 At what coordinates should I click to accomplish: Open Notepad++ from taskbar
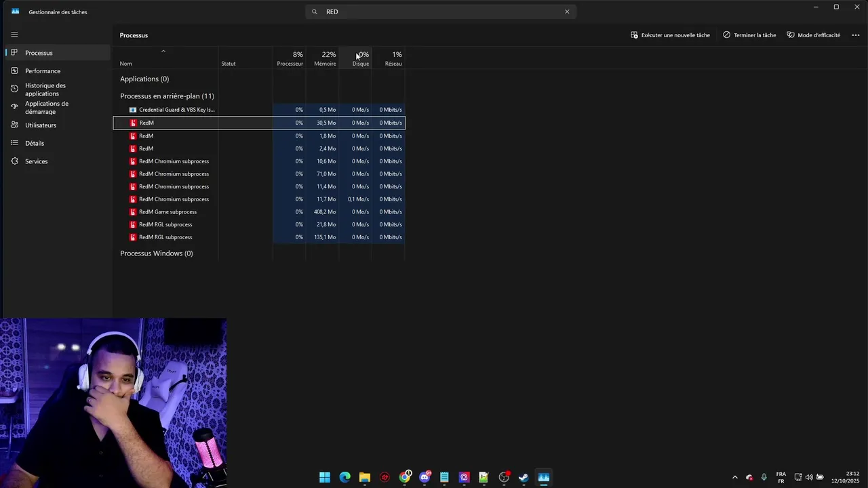pos(484,477)
